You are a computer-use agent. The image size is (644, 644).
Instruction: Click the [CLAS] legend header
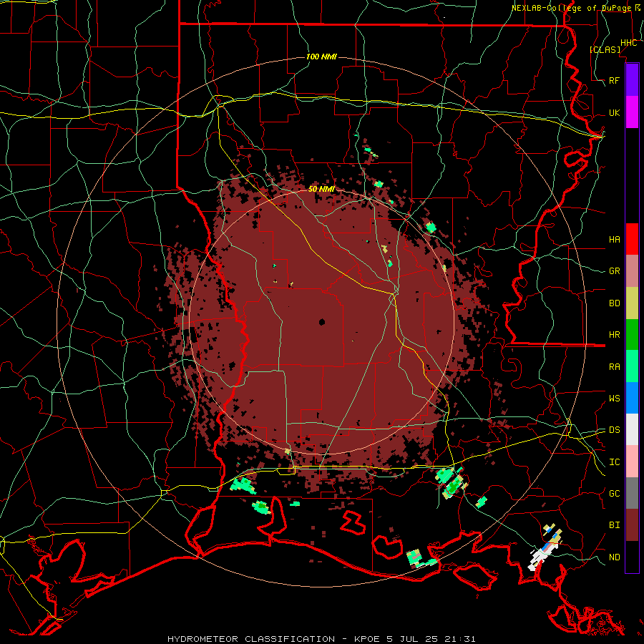coord(605,49)
